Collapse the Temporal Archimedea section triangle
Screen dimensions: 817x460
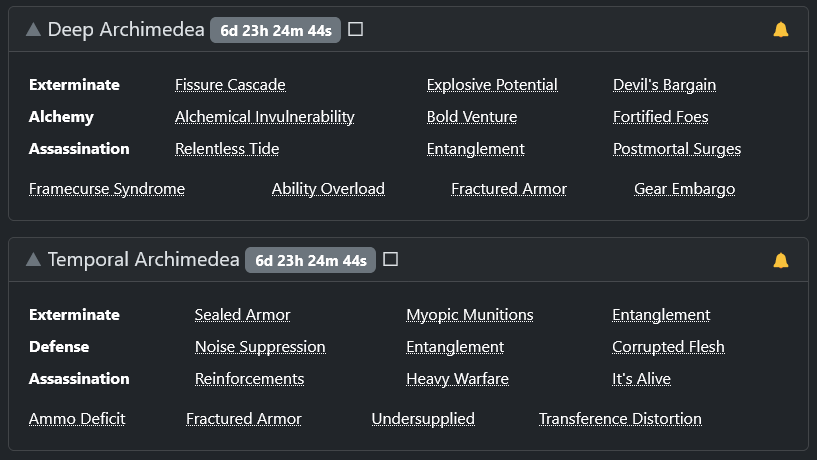[33, 259]
